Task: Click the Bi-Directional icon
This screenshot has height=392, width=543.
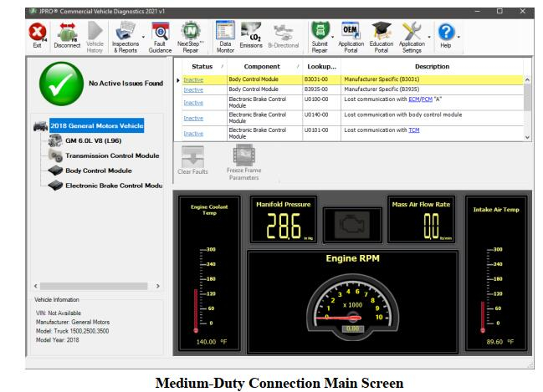Action: pos(284,36)
